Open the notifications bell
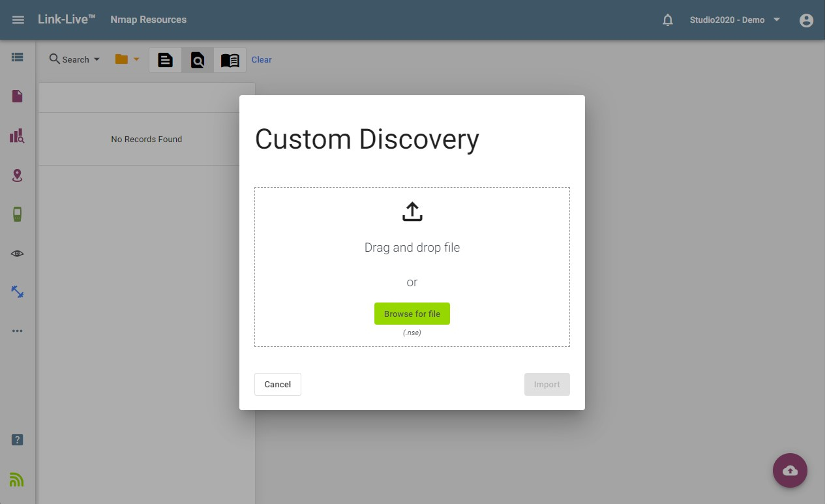 (x=667, y=20)
